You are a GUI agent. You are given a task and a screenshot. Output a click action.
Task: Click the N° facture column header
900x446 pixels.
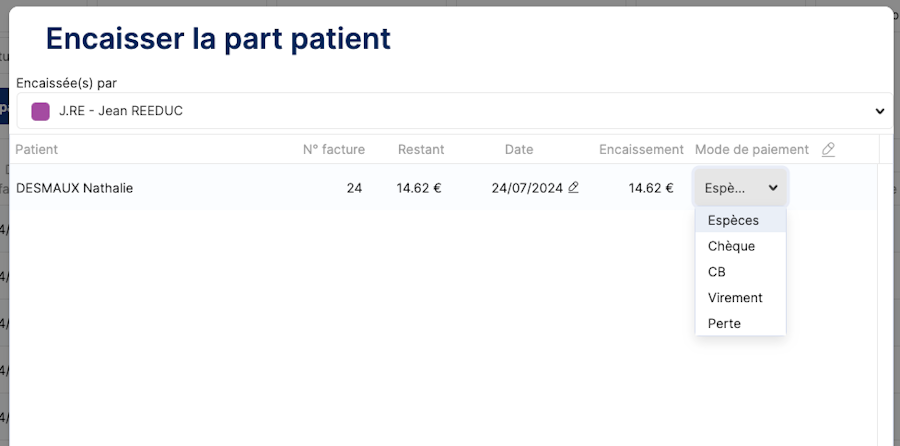pyautogui.click(x=334, y=150)
